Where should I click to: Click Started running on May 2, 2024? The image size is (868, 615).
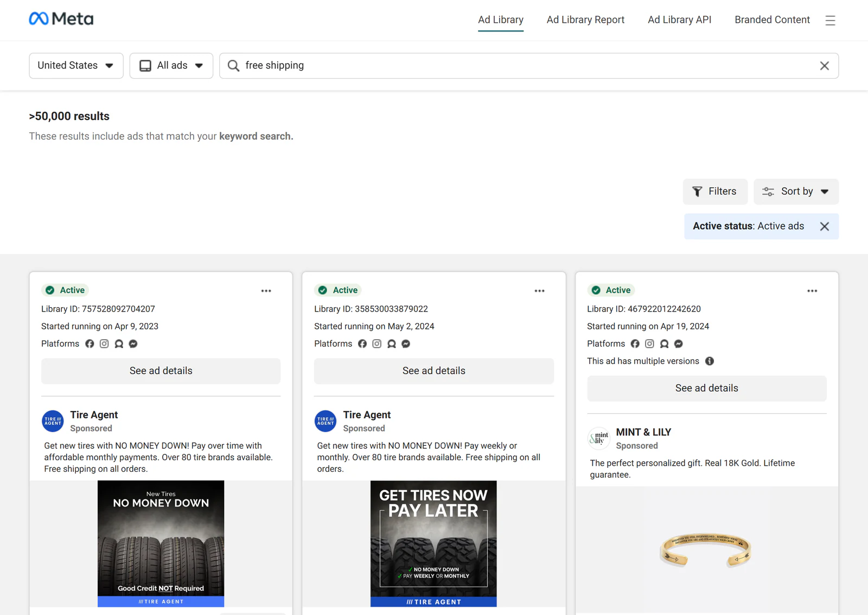[374, 326]
